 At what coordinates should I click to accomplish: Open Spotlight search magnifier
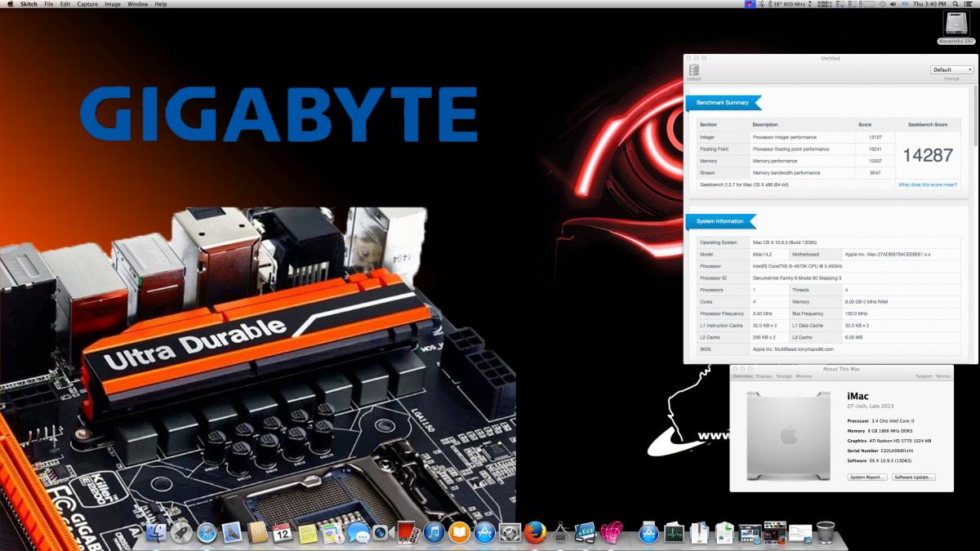956,4
